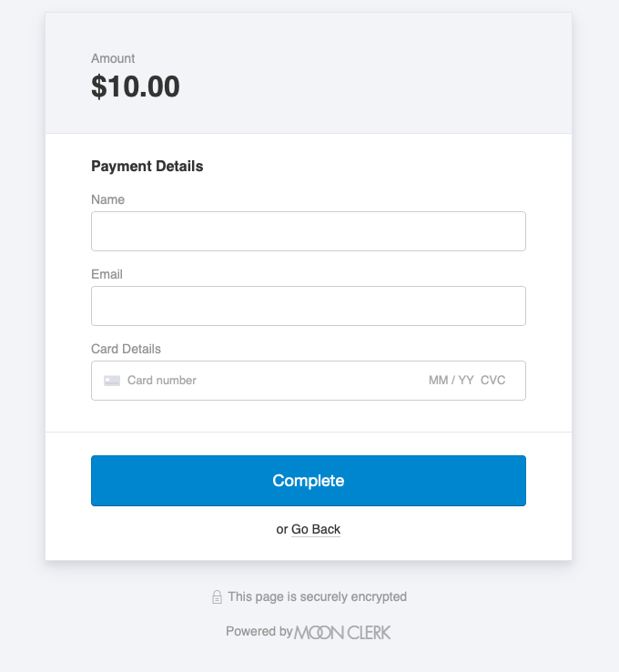Viewport: 619px width, 672px height.
Task: Click the securely encrypted notice text
Action: [317, 597]
